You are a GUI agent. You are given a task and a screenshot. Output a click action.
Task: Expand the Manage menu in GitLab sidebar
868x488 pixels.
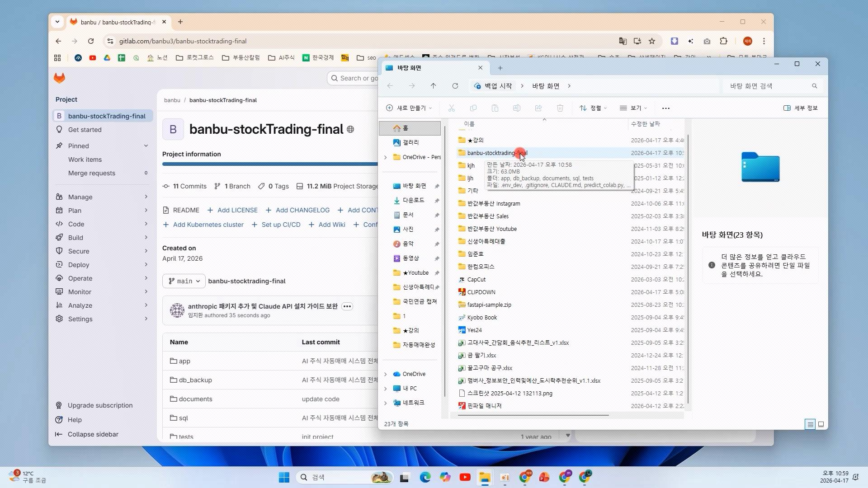click(102, 197)
